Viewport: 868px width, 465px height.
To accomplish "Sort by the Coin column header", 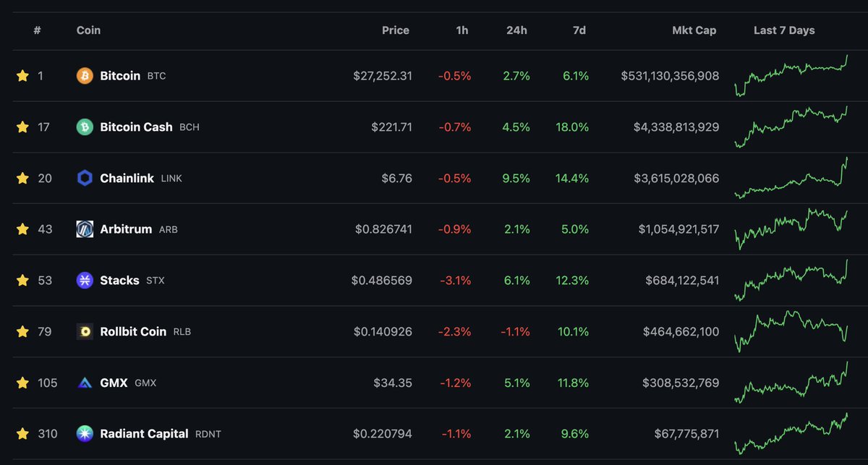I will pos(88,30).
